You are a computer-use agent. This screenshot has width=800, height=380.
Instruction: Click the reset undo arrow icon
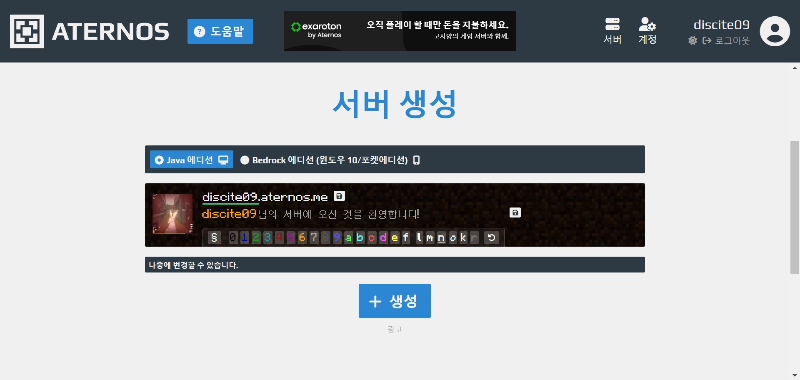click(x=491, y=238)
